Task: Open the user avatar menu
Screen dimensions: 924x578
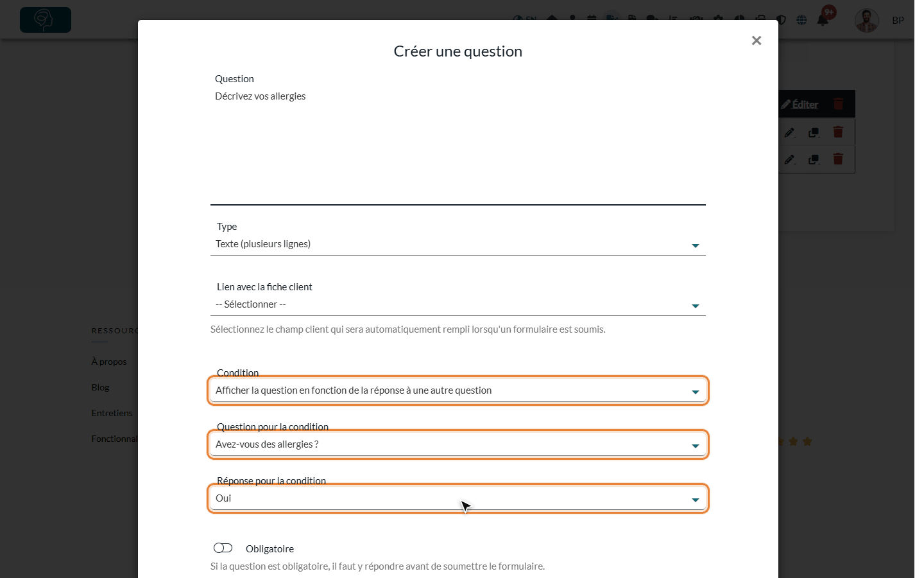Action: pos(867,21)
